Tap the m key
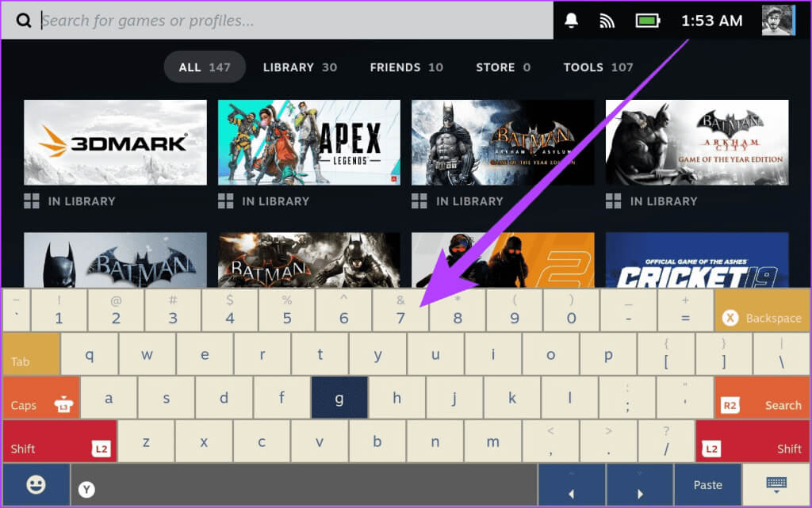This screenshot has width=812, height=508. pyautogui.click(x=493, y=441)
